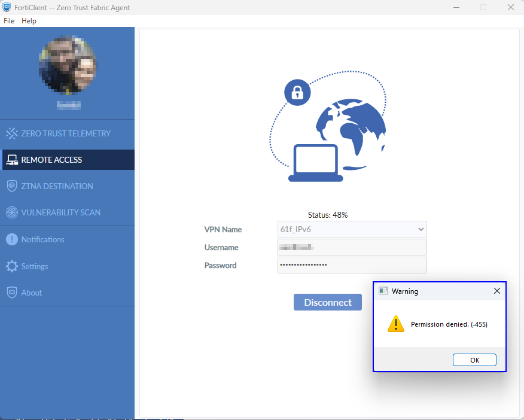Click into the Password field
524x420 pixels.
click(x=352, y=265)
